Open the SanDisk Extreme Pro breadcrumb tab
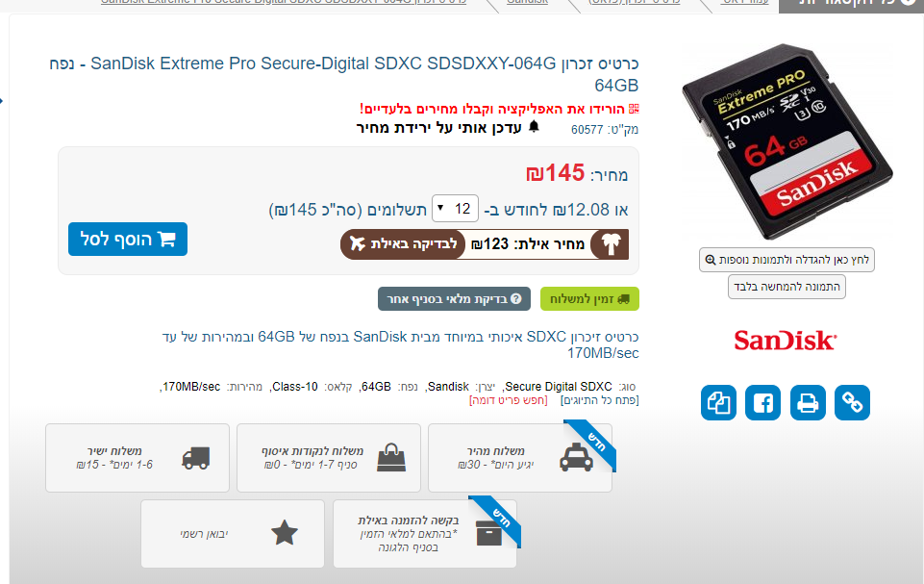This screenshot has width=924, height=584. click(x=284, y=2)
